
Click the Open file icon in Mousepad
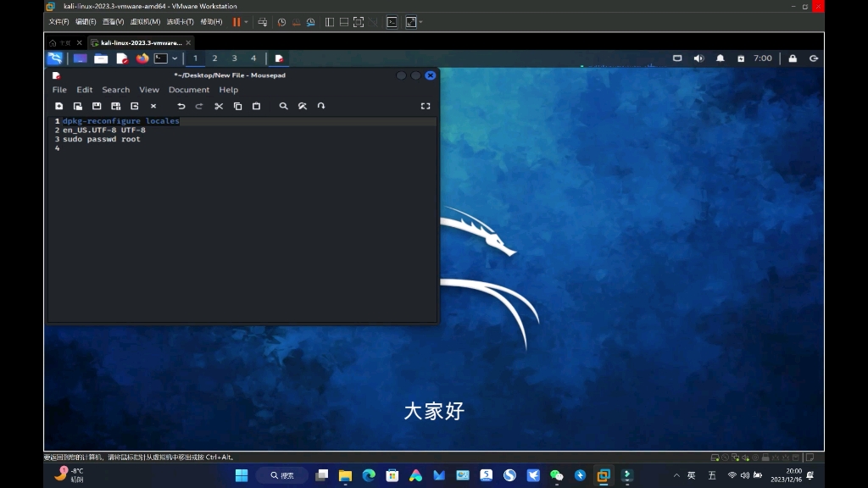(77, 106)
